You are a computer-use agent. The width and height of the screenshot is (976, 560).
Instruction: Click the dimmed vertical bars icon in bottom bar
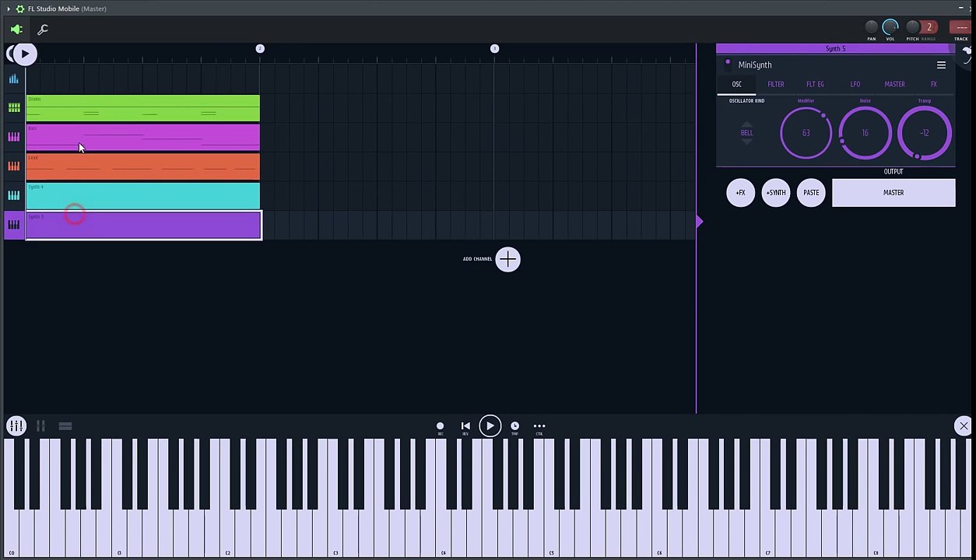click(x=40, y=425)
